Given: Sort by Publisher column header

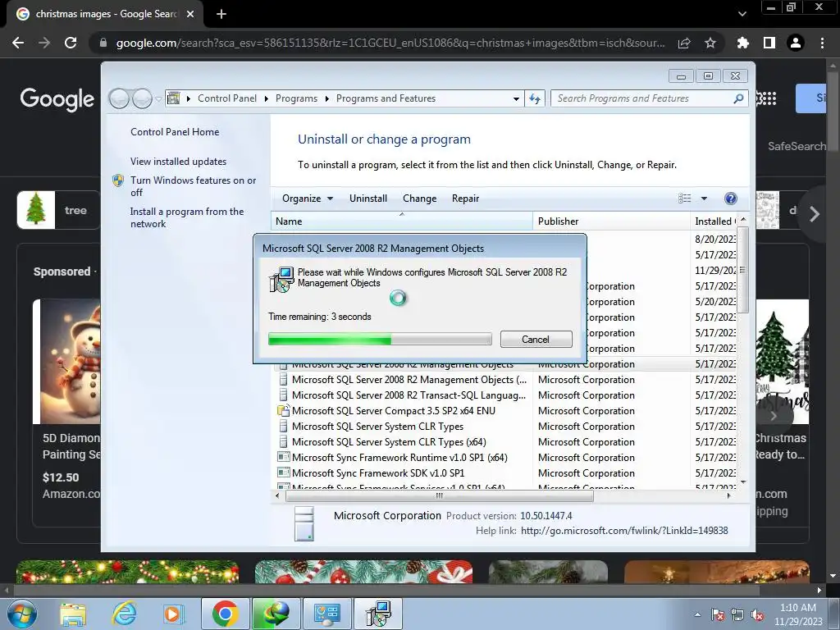Looking at the screenshot, I should 611,221.
